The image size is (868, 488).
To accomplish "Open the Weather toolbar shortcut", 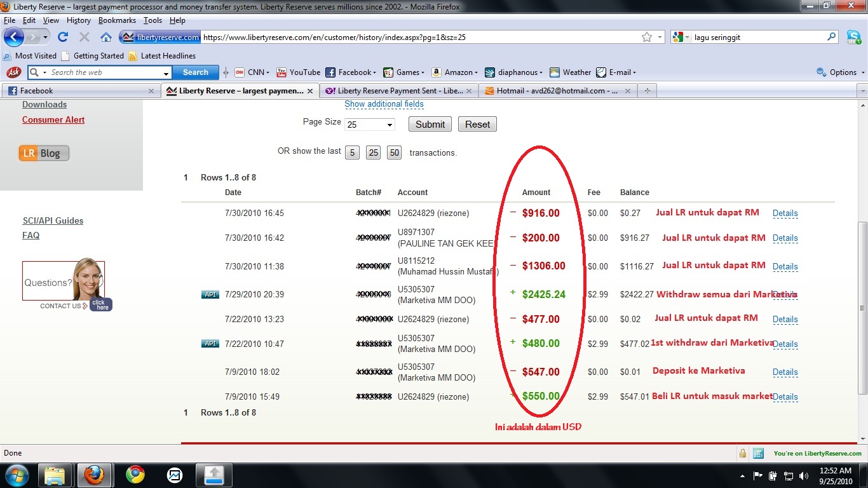I will tap(571, 72).
